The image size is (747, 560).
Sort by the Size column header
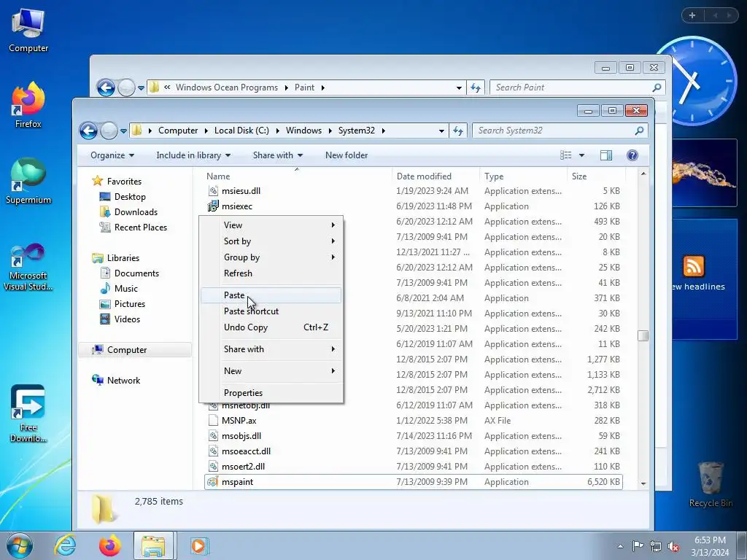tap(596, 176)
